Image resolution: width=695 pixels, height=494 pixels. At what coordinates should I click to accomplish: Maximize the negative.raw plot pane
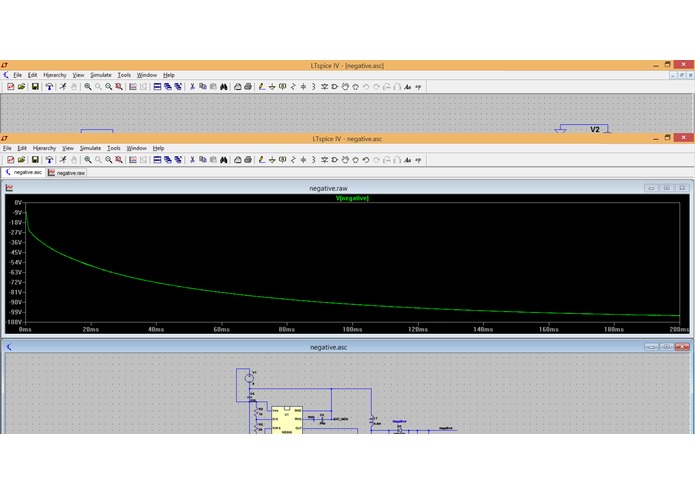pos(667,188)
